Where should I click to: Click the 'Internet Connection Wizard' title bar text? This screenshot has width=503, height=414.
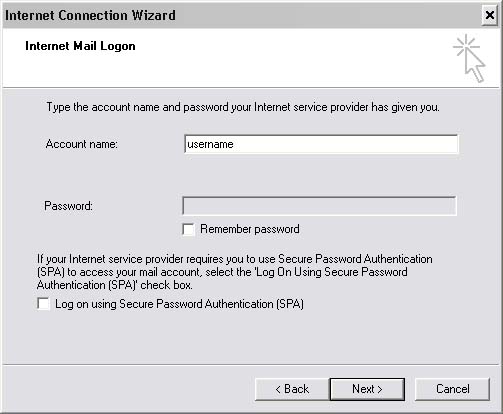point(90,15)
